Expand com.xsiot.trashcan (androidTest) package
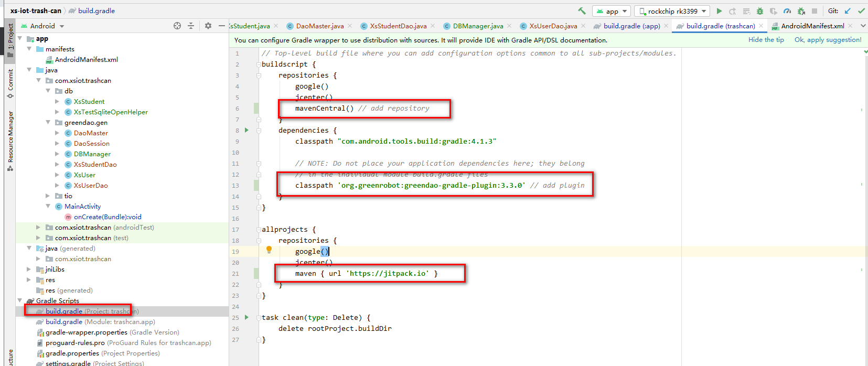Image resolution: width=868 pixels, height=366 pixels. coord(38,227)
